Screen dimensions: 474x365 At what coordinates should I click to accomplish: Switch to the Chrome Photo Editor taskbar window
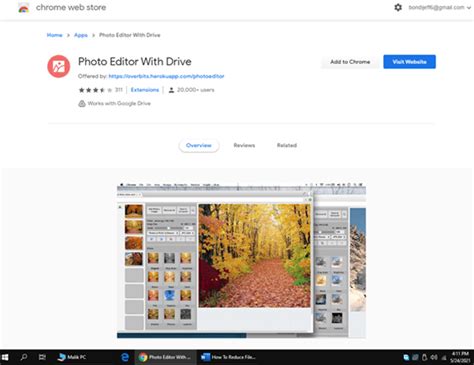pos(165,357)
